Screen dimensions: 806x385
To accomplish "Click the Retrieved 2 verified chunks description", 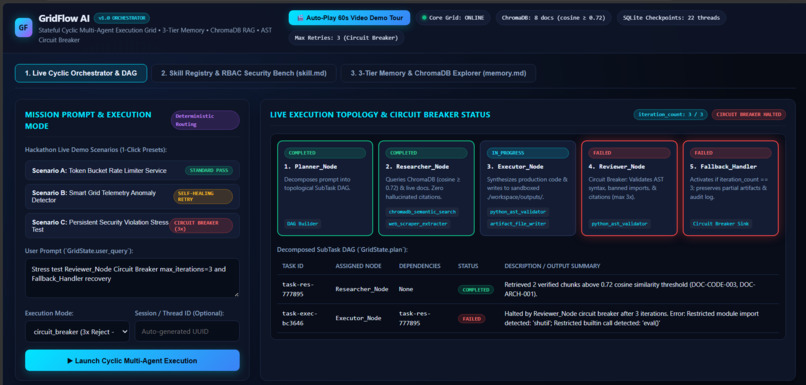I will pos(630,289).
